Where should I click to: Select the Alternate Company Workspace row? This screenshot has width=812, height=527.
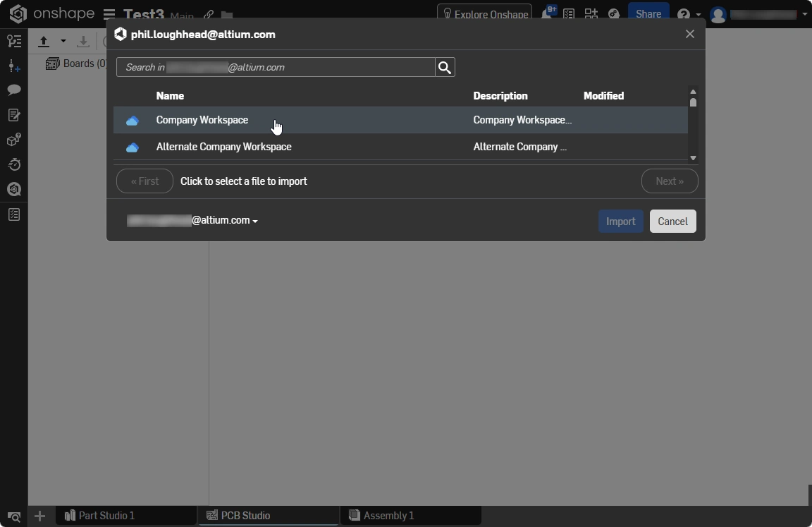400,147
